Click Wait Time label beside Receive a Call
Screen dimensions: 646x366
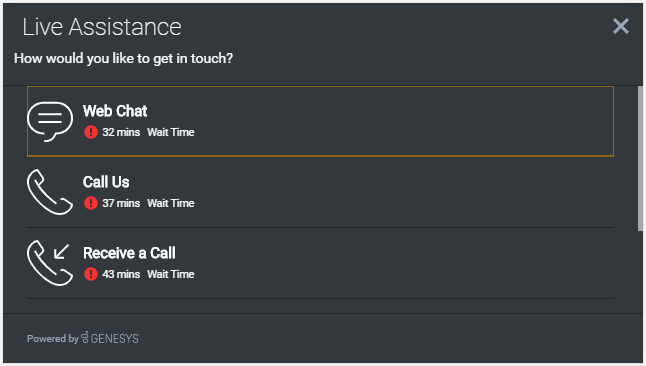click(x=171, y=274)
